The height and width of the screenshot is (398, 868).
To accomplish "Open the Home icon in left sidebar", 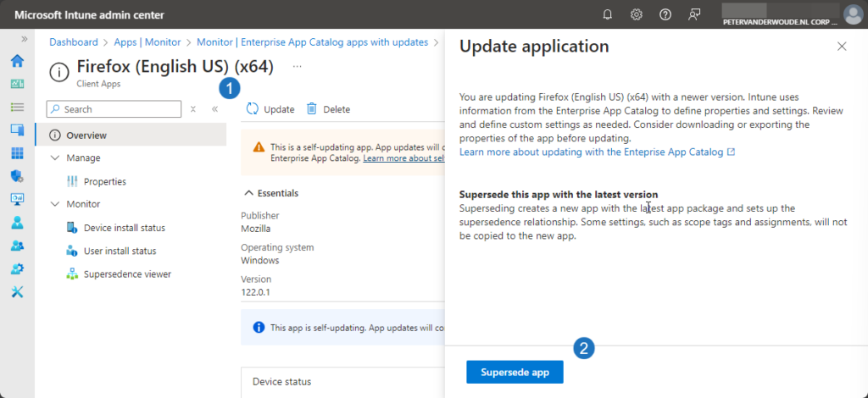I will point(17,61).
